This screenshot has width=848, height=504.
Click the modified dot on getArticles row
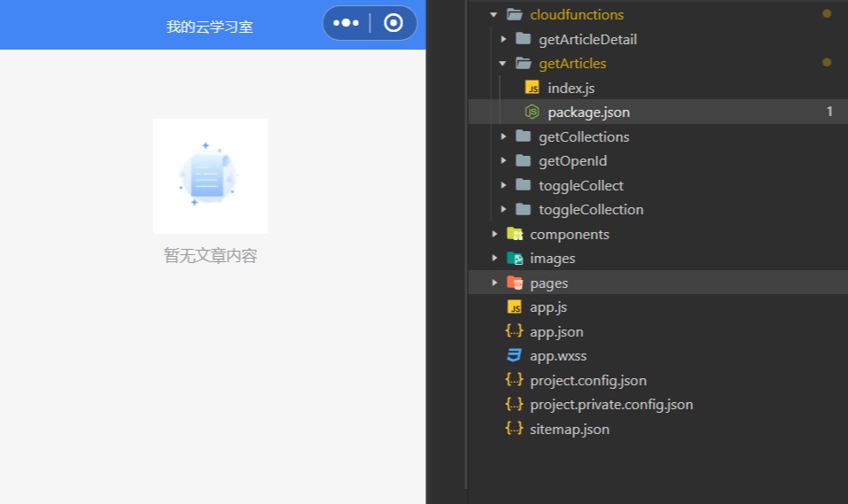point(827,62)
